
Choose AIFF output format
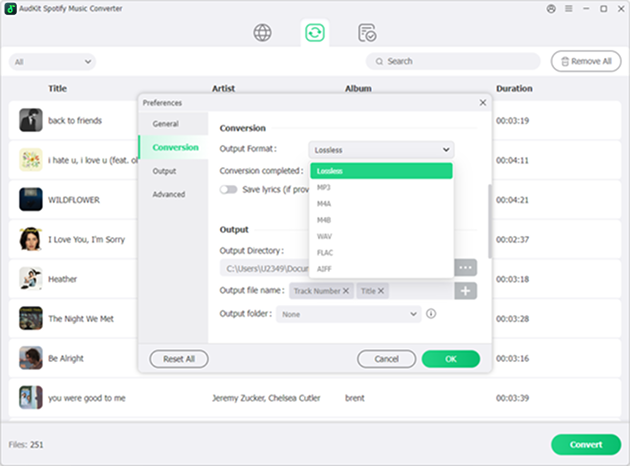pyautogui.click(x=381, y=269)
